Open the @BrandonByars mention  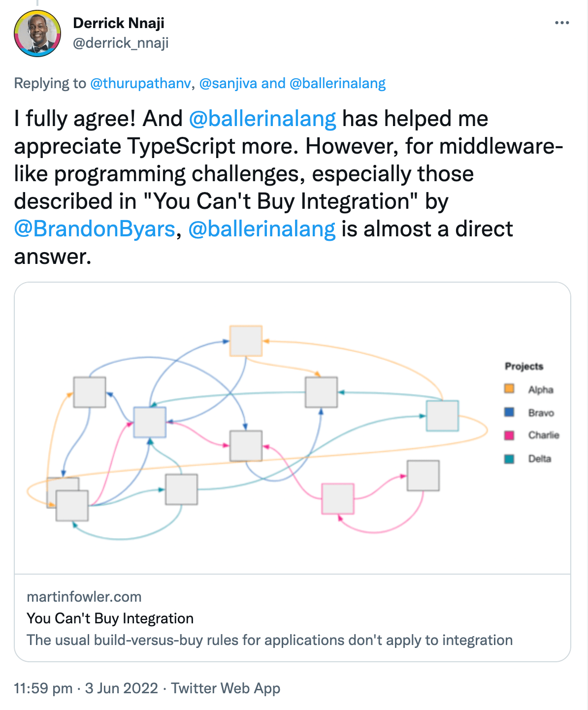95,229
